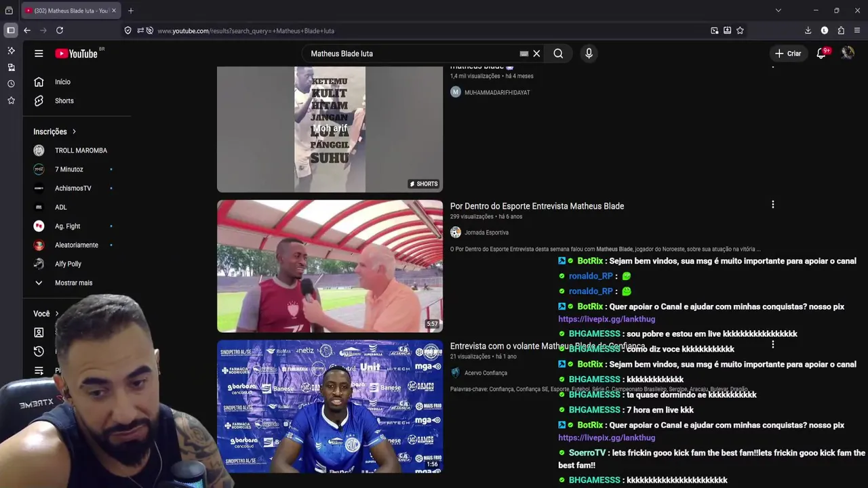Open browser sidebar history clock
This screenshot has height=488, width=868.
(11, 84)
